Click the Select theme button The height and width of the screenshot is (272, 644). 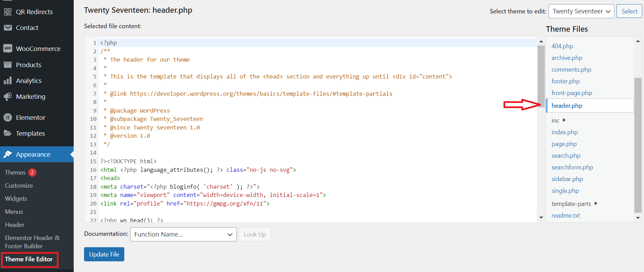pos(629,11)
